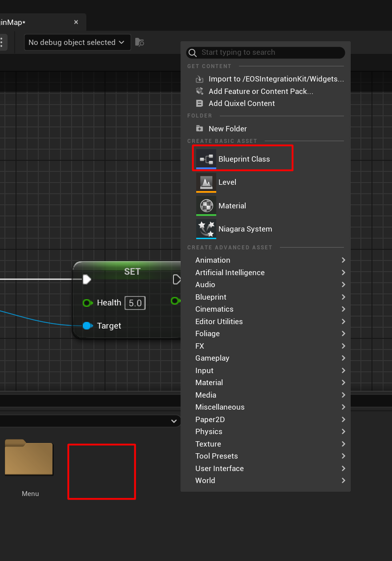392x561 pixels.
Task: Click the New Folder icon
Action: (x=199, y=129)
